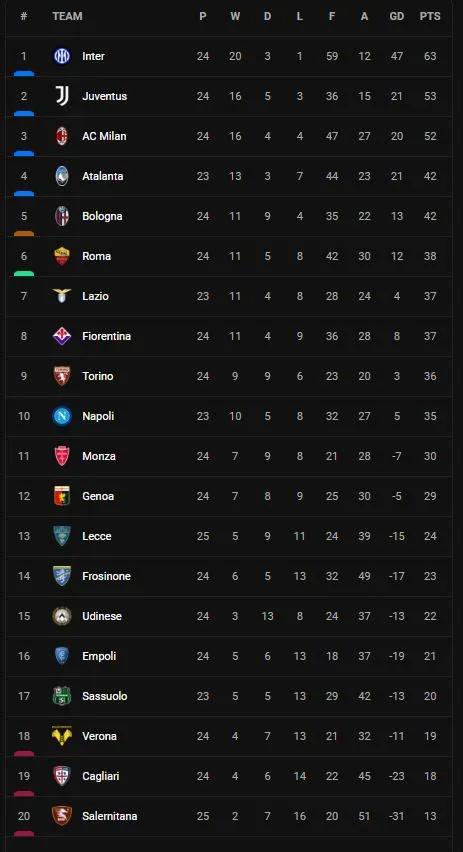Viewport: 463px width, 852px height.
Task: Select the Genoa club crest
Action: click(62, 496)
